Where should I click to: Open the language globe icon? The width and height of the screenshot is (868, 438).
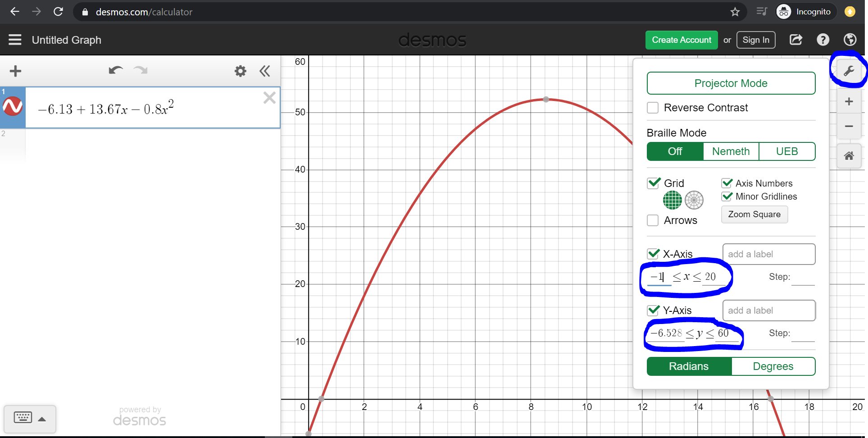pos(850,40)
